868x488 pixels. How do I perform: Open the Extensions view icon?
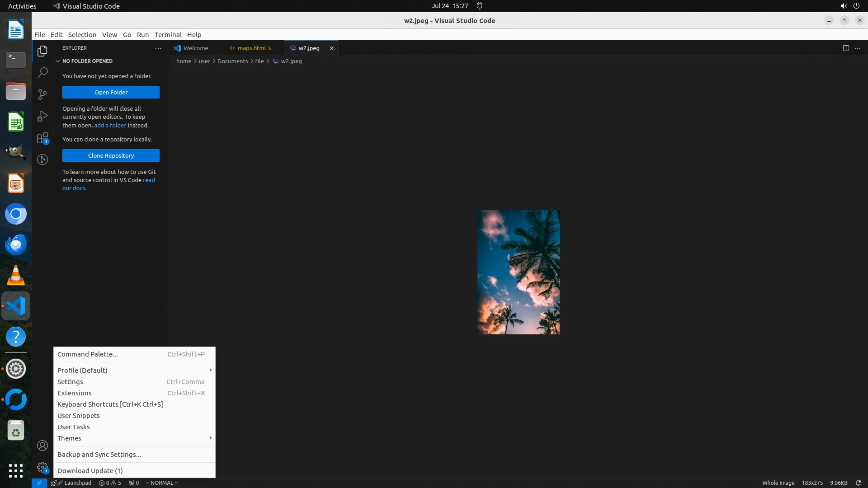[42, 138]
